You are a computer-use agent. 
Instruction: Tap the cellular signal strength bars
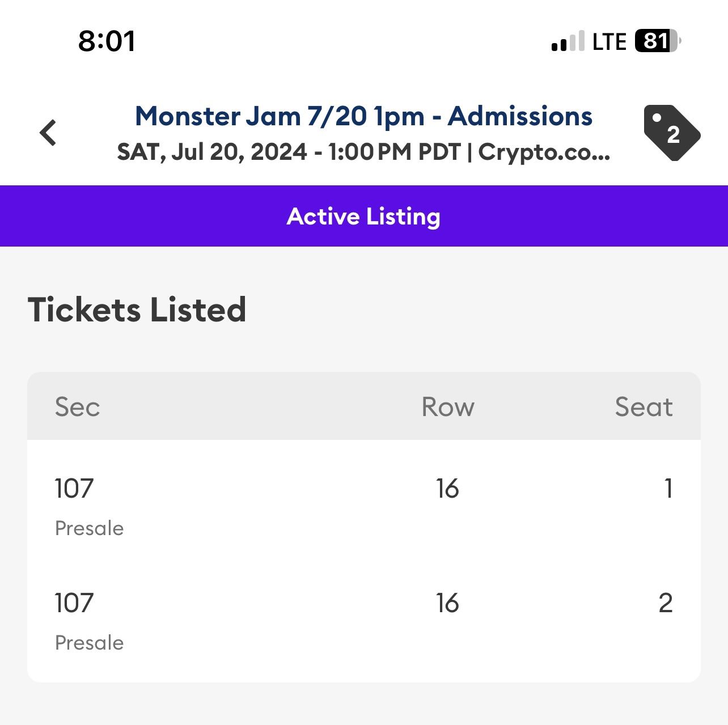(567, 41)
